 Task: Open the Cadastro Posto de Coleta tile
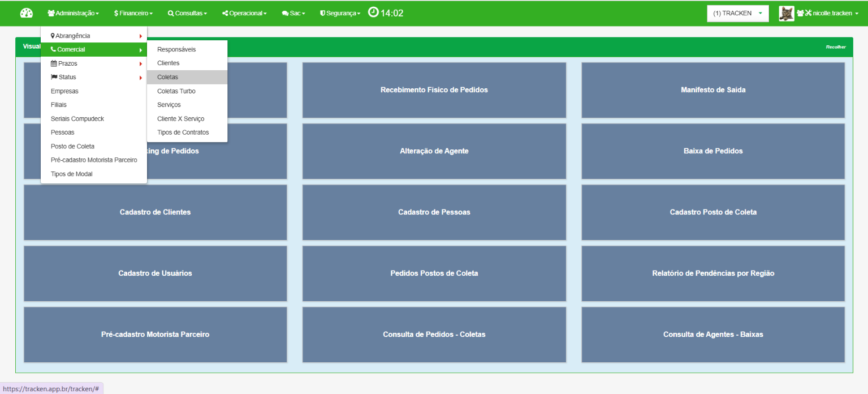click(713, 212)
